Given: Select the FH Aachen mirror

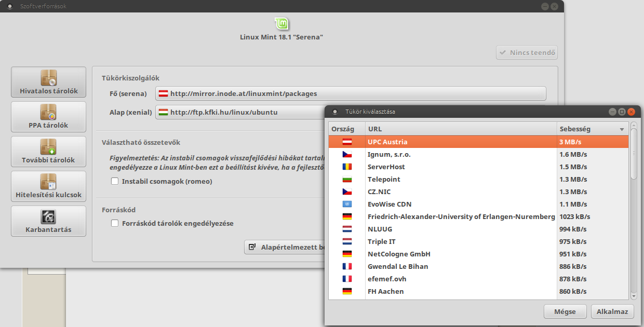Looking at the screenshot, I should (478, 291).
